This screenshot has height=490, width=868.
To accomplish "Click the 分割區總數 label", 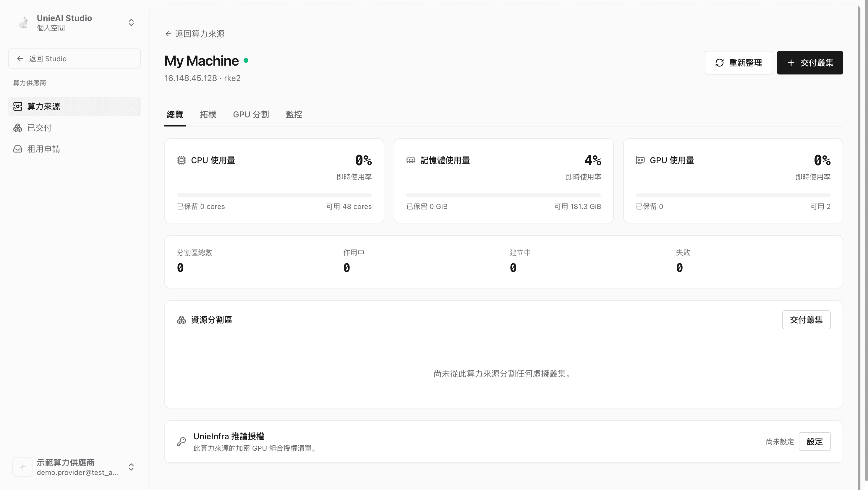I will coord(195,253).
